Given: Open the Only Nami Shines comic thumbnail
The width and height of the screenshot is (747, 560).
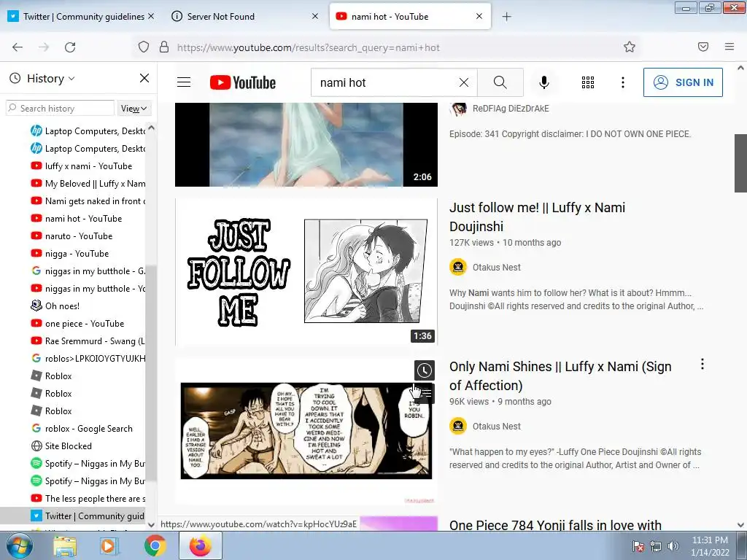Looking at the screenshot, I should (306, 431).
